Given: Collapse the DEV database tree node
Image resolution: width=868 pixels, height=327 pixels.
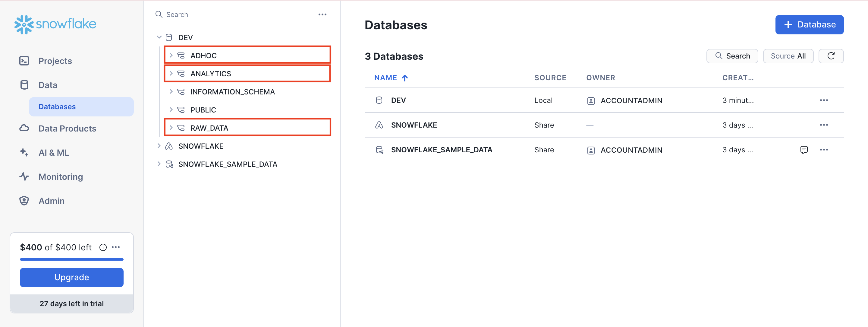Looking at the screenshot, I should tap(159, 37).
